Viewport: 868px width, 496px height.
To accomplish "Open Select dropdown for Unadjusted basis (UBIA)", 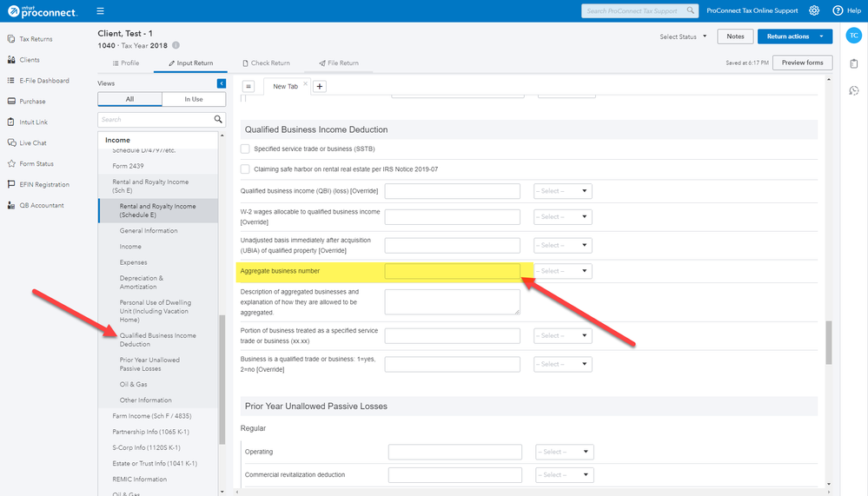I will 563,245.
